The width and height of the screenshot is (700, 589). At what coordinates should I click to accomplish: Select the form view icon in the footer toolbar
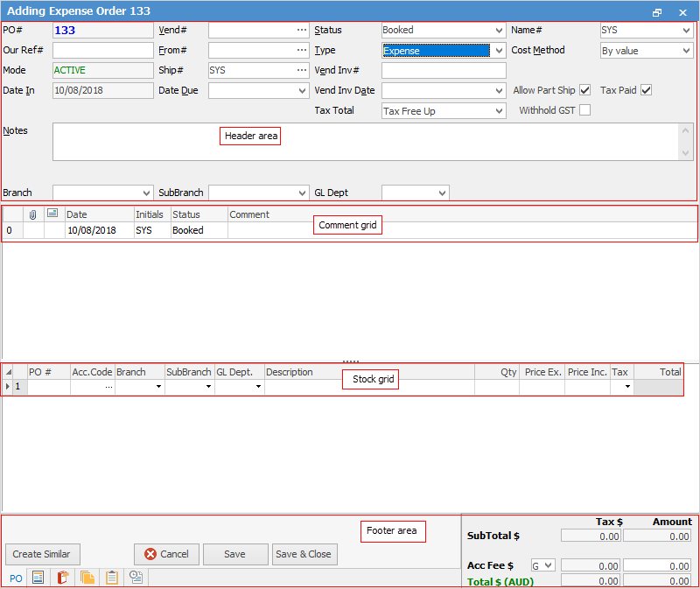[36, 578]
